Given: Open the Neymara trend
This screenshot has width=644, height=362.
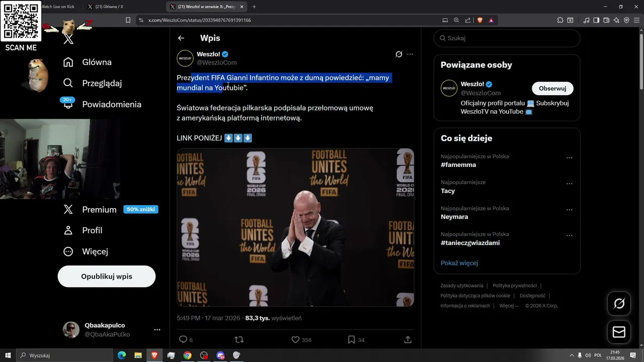Looking at the screenshot, I should [x=454, y=217].
